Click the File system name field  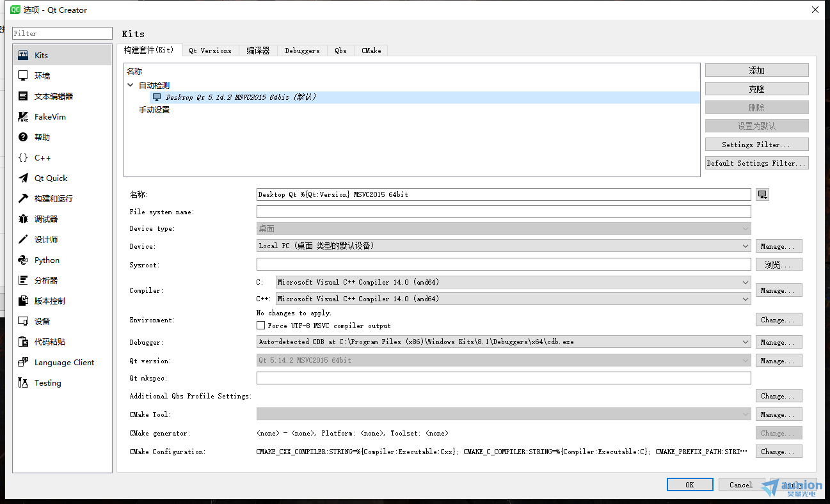click(504, 212)
